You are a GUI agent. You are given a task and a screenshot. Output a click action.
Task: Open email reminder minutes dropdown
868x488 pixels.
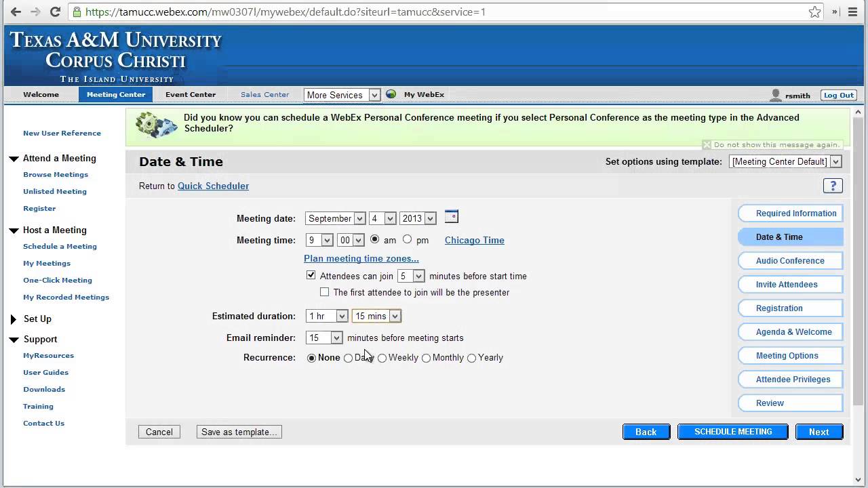coord(324,338)
